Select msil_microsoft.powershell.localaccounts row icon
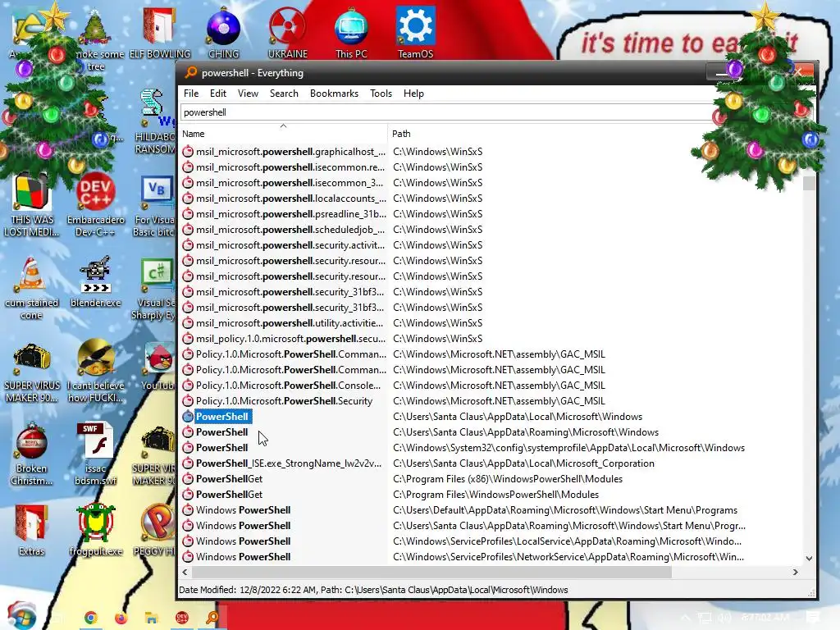 [188, 199]
